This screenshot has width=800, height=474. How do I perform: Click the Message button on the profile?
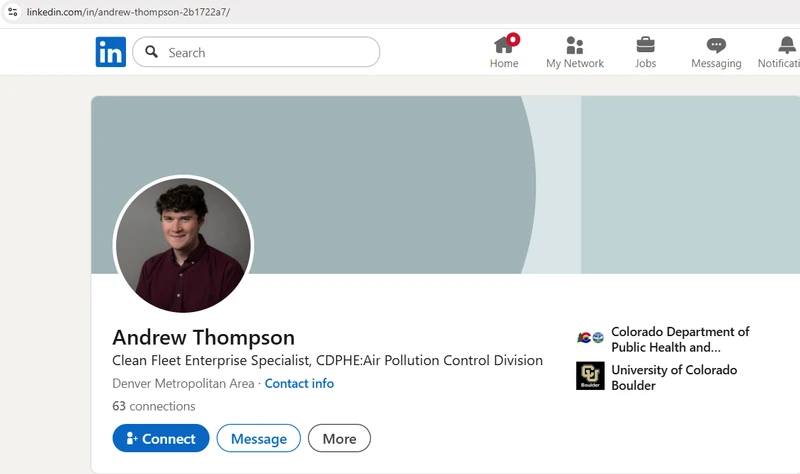pyautogui.click(x=258, y=438)
